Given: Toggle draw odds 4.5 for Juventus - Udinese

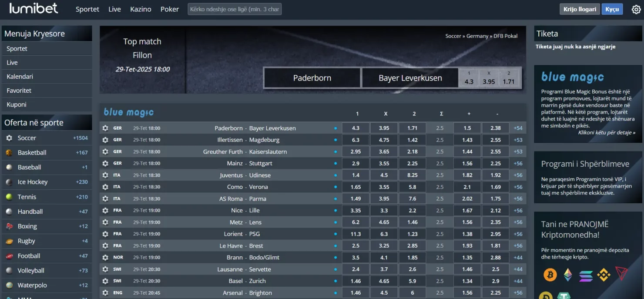Looking at the screenshot, I should tap(384, 175).
